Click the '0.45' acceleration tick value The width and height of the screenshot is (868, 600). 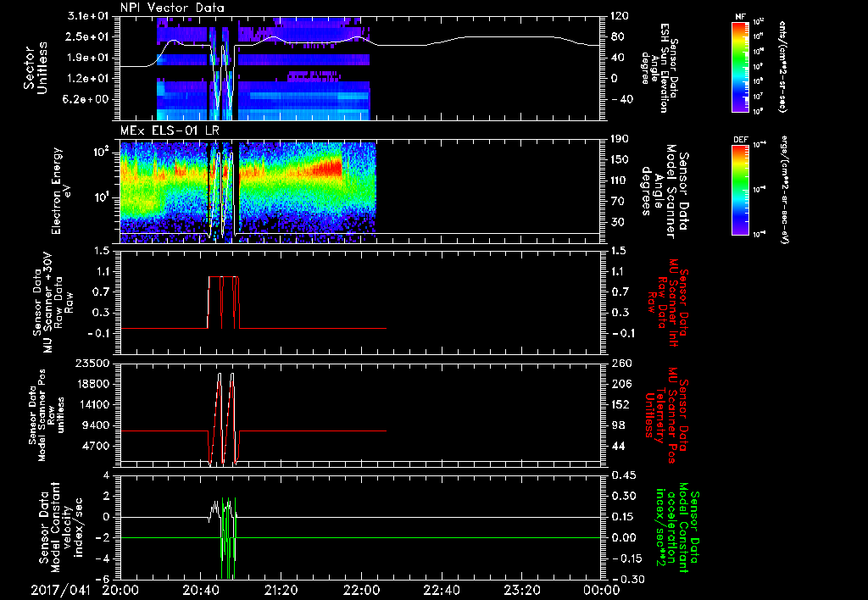tap(623, 475)
